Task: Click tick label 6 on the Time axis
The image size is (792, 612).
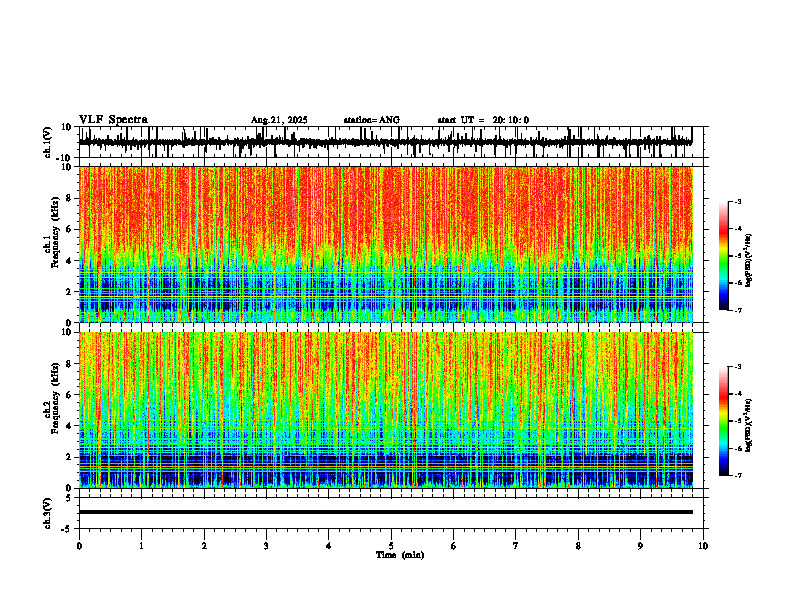Action: click(x=454, y=546)
